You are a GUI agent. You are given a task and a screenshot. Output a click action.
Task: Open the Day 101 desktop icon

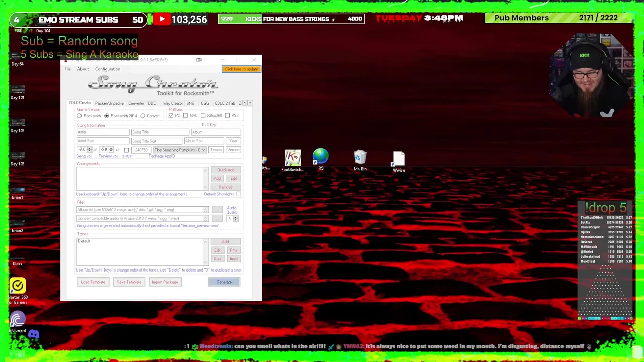pyautogui.click(x=18, y=92)
